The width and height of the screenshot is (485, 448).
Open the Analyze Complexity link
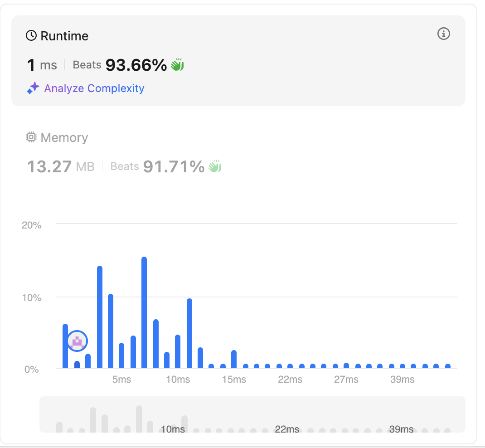pos(94,88)
